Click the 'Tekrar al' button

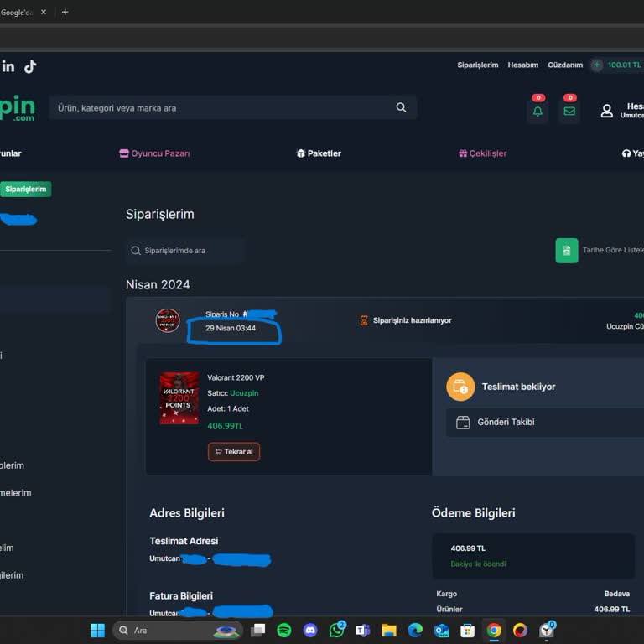point(234,452)
